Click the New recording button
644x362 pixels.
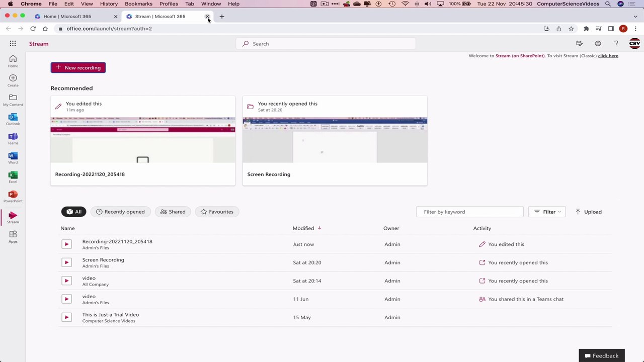point(78,68)
